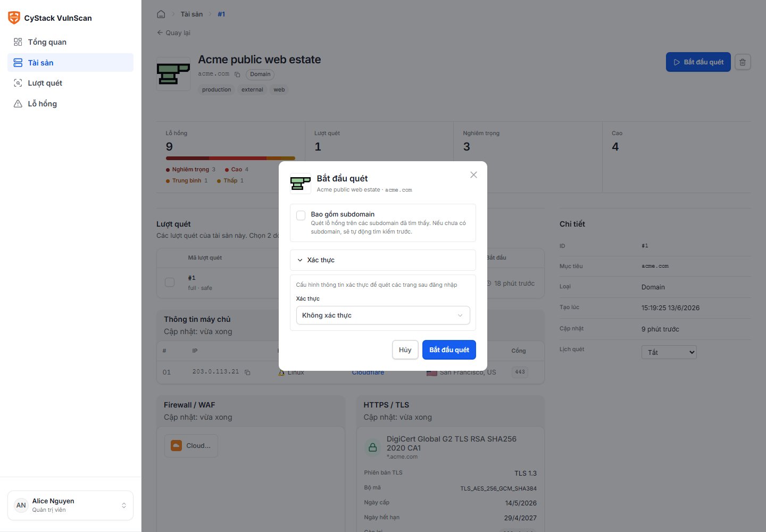Click the Cloudflare orange icon
The height and width of the screenshot is (532, 766).
tap(176, 446)
